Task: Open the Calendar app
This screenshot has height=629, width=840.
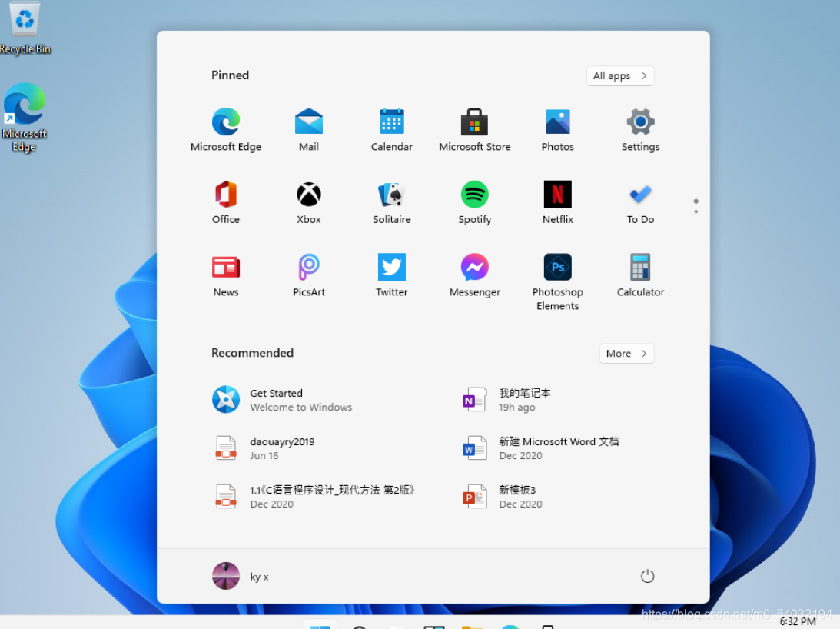Action: (x=392, y=129)
